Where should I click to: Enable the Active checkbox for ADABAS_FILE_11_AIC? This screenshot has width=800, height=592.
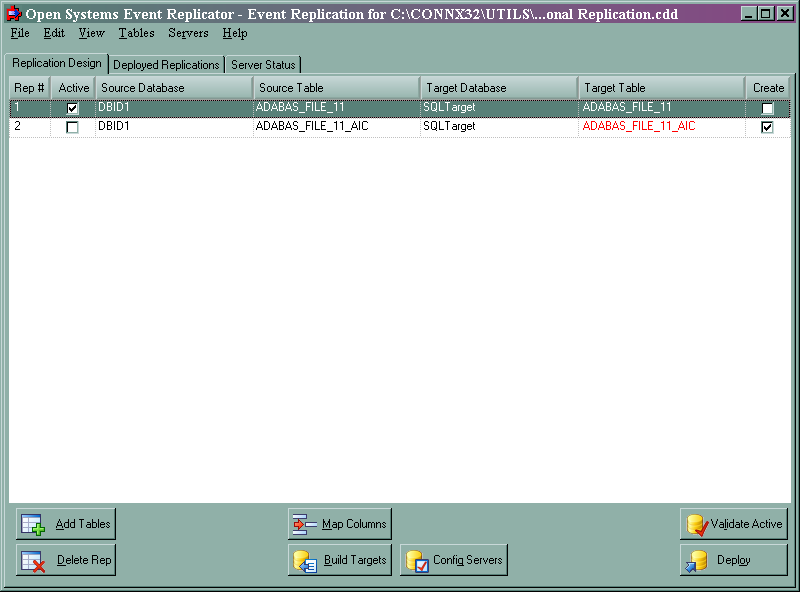(x=71, y=127)
